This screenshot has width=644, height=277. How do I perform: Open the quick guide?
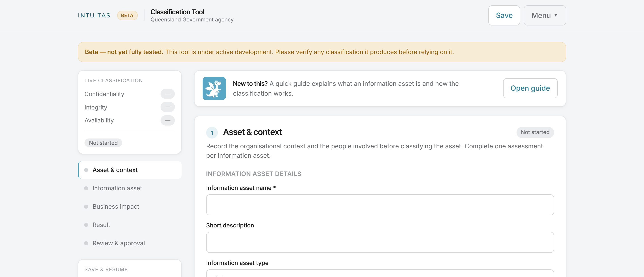click(x=530, y=88)
